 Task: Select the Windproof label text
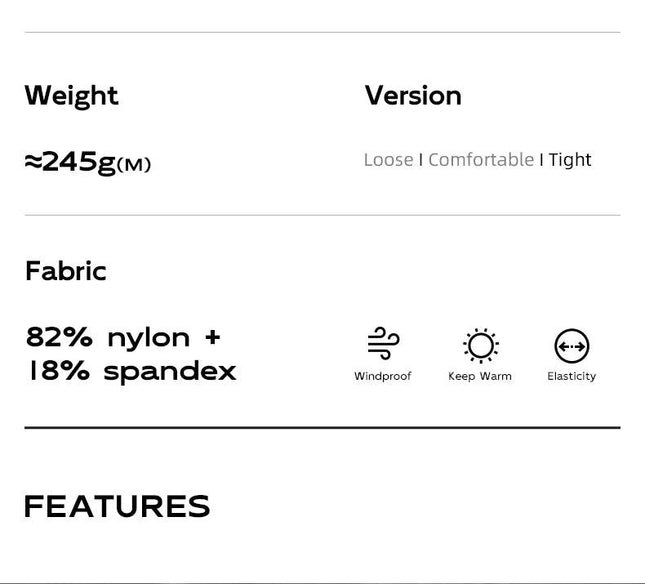click(x=383, y=376)
